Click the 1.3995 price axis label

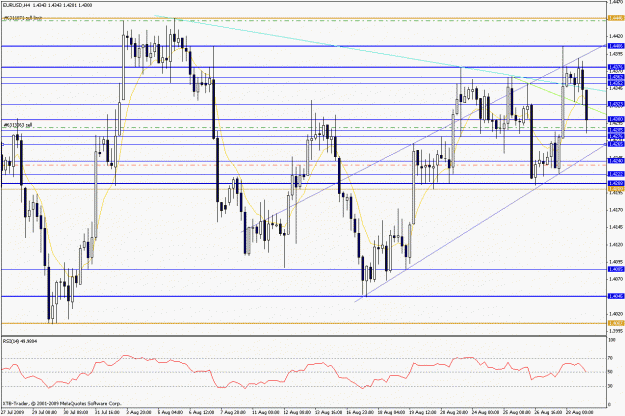[616, 331]
